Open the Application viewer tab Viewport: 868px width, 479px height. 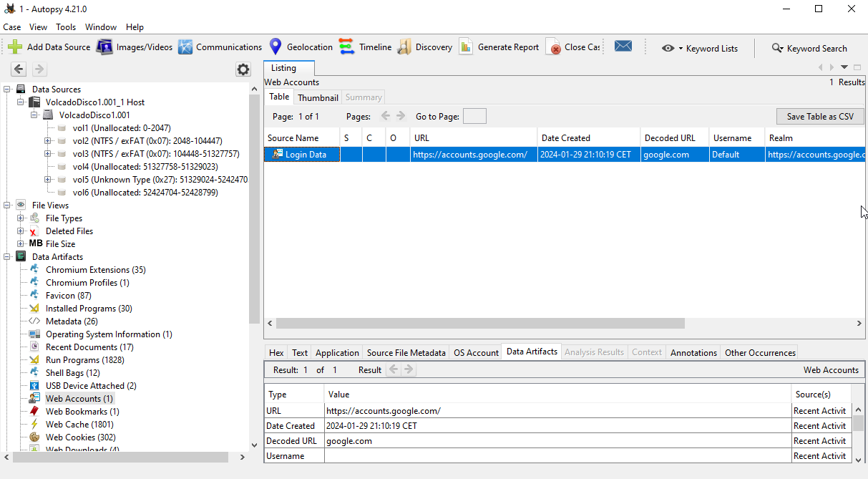pyautogui.click(x=337, y=352)
